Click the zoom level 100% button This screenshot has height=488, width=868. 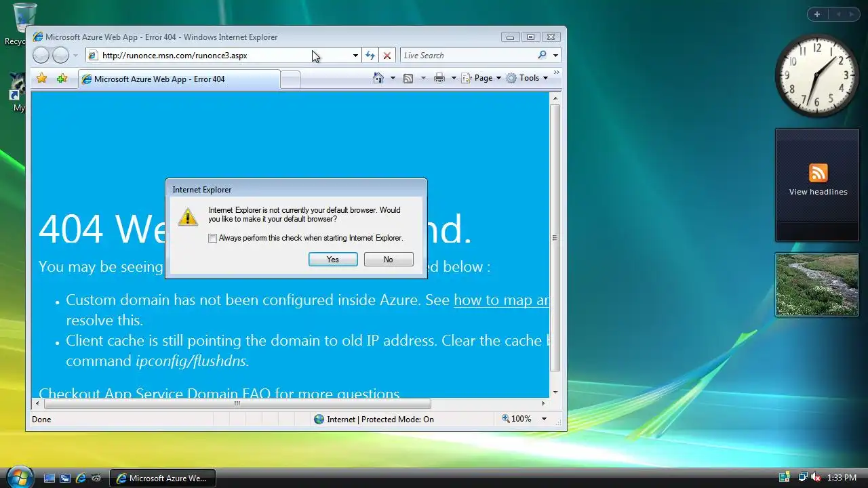[517, 419]
